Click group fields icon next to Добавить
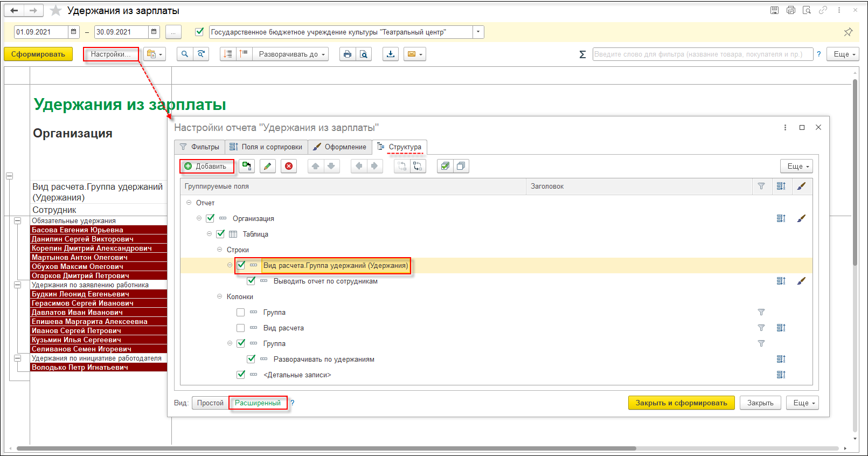868x456 pixels. point(247,166)
